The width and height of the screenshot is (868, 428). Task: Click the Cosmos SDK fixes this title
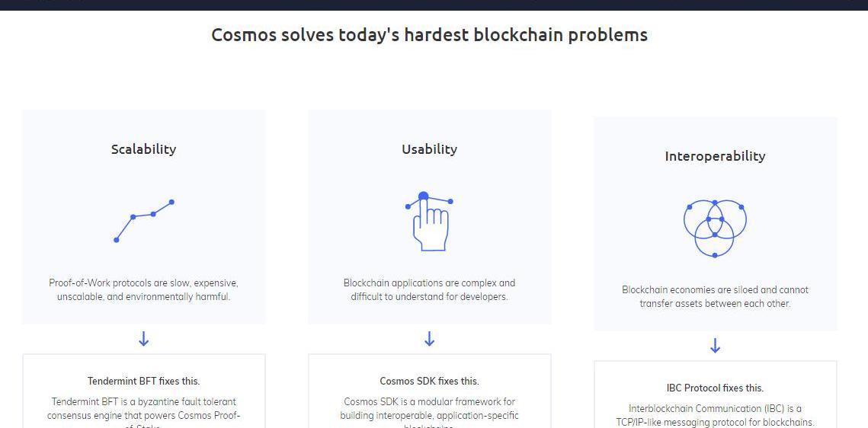click(x=429, y=381)
